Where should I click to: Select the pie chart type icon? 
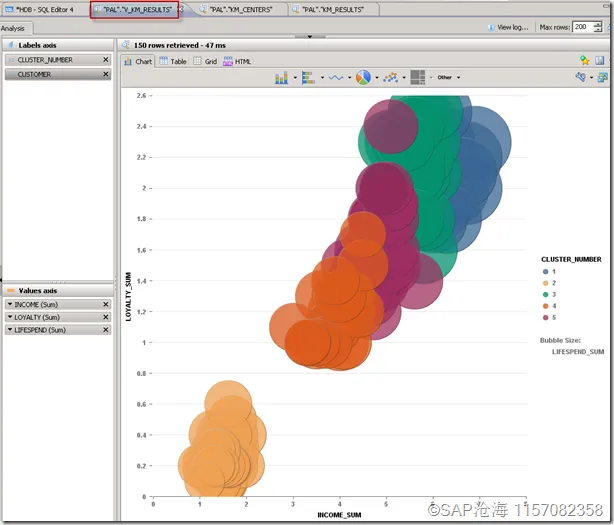pyautogui.click(x=363, y=77)
